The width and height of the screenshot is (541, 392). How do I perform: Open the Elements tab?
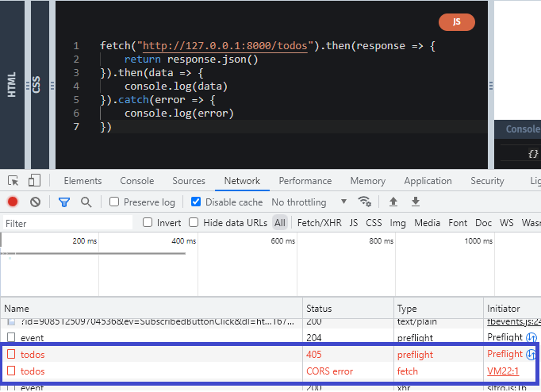point(82,181)
